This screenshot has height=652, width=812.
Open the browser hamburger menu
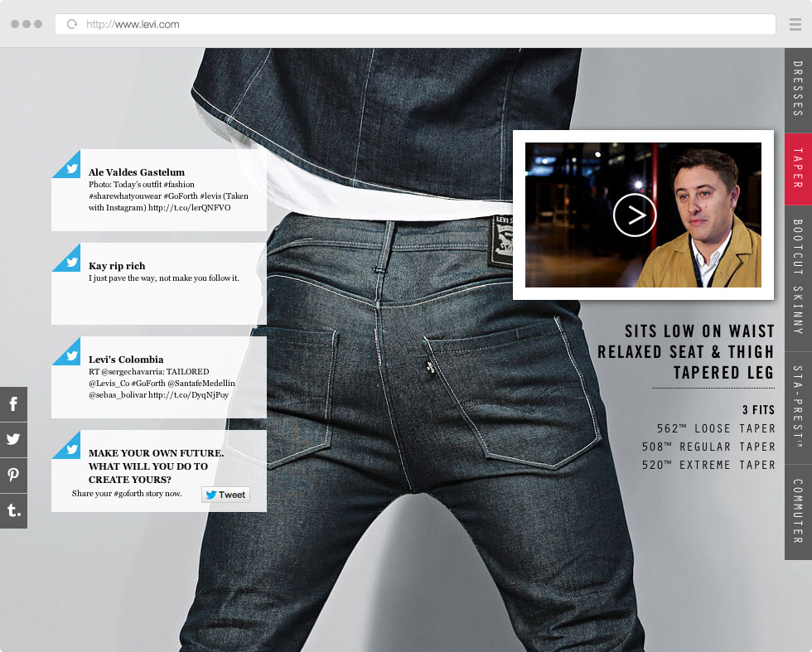tap(795, 24)
